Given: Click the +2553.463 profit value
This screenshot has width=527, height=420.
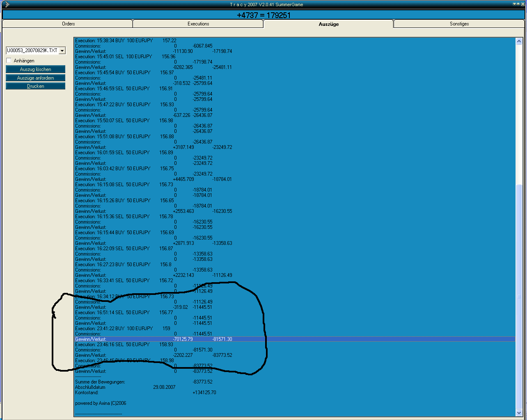Looking at the screenshot, I should click(183, 211).
